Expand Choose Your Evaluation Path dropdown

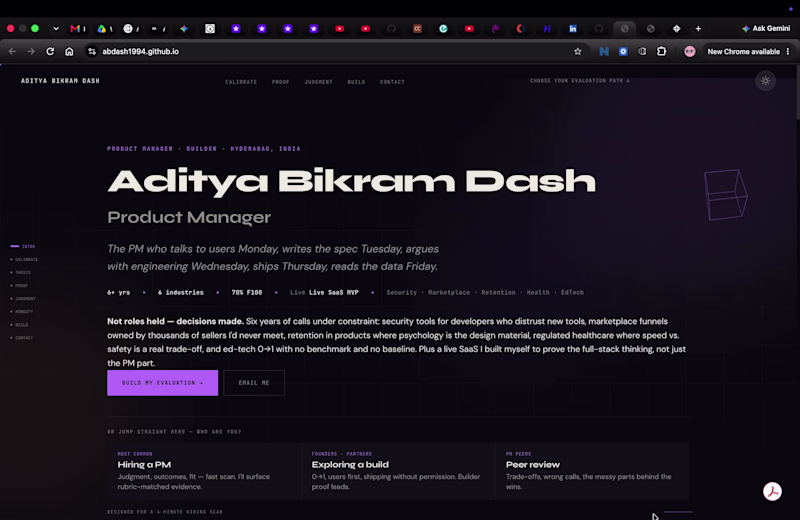point(580,81)
